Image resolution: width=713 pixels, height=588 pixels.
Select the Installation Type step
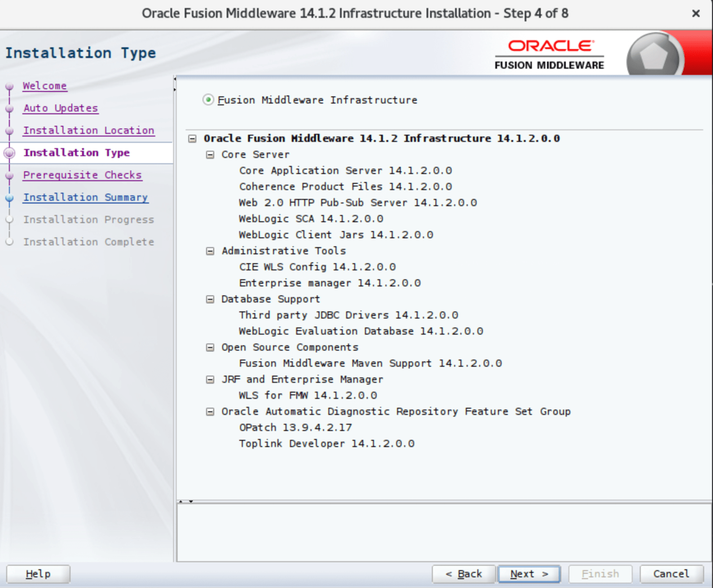click(77, 153)
